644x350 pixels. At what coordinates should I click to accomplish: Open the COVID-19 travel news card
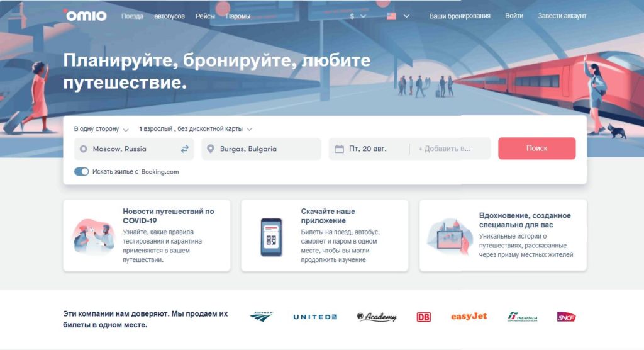(x=147, y=235)
